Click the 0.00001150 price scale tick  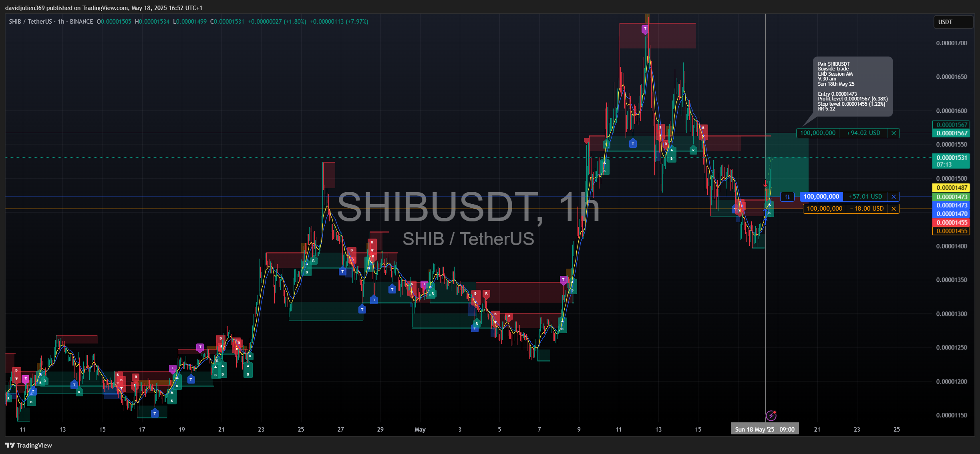coord(951,415)
